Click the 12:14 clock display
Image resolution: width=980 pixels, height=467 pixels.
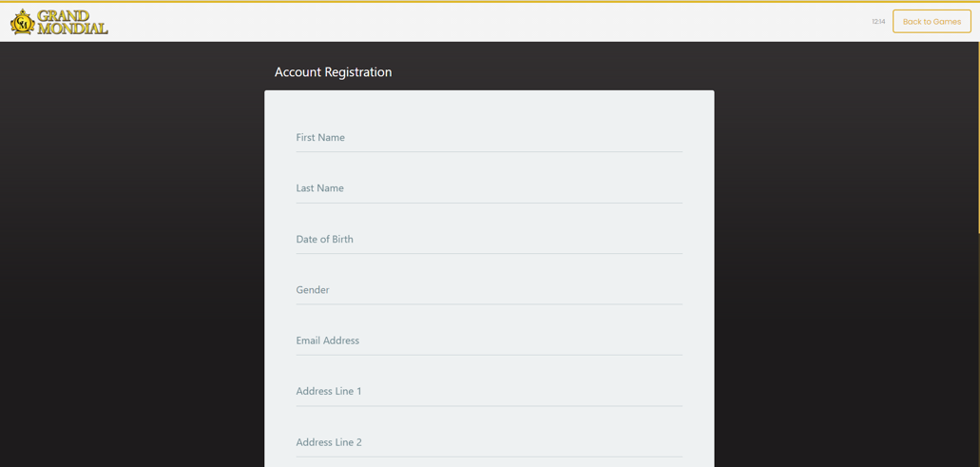click(878, 21)
